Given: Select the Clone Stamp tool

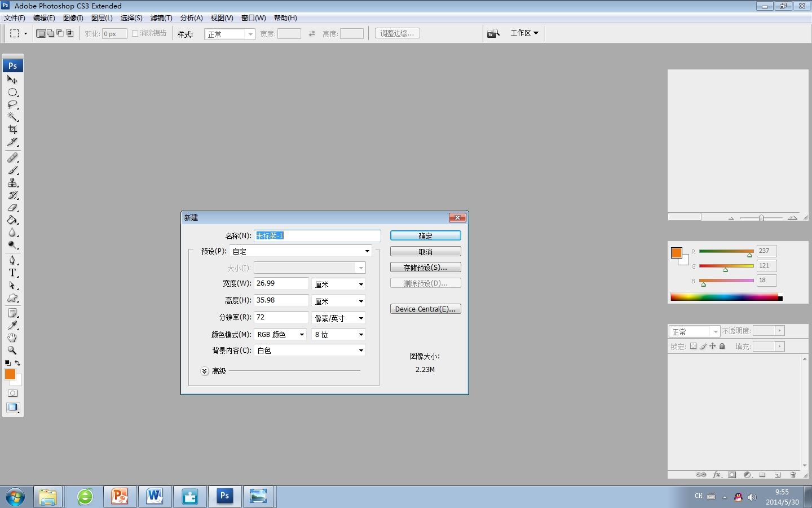Looking at the screenshot, I should pyautogui.click(x=12, y=182).
